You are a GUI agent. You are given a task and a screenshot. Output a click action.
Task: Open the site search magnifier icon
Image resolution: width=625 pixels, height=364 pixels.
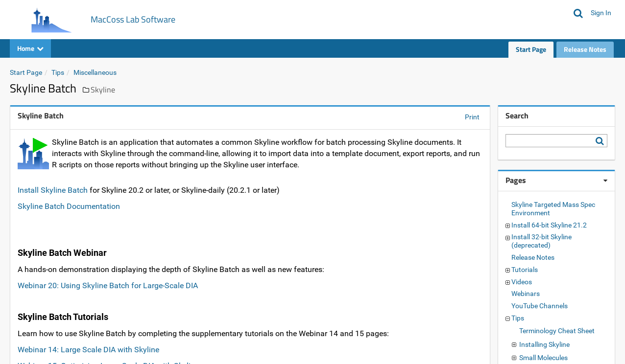pos(578,13)
